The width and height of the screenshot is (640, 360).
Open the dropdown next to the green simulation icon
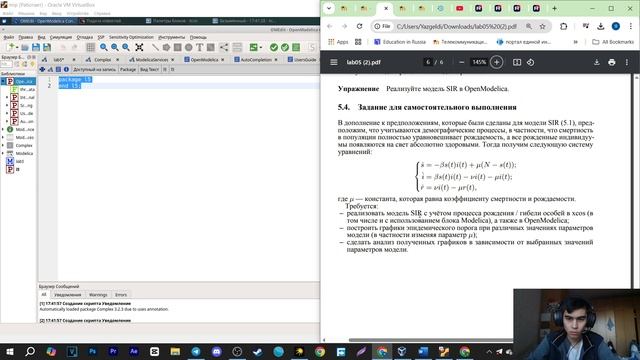point(260,48)
